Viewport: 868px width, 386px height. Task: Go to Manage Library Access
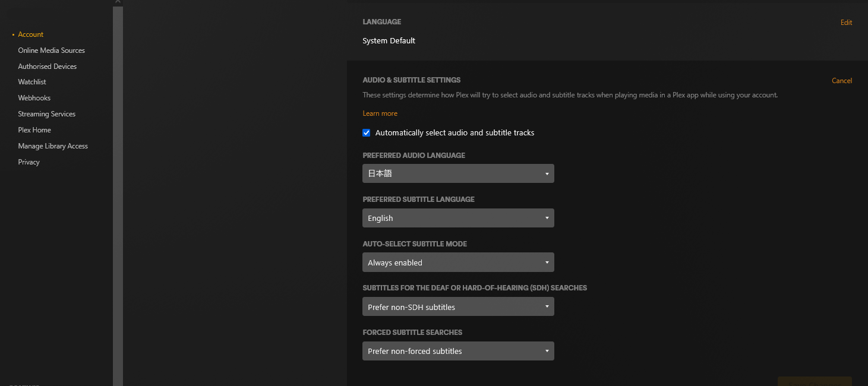point(53,146)
